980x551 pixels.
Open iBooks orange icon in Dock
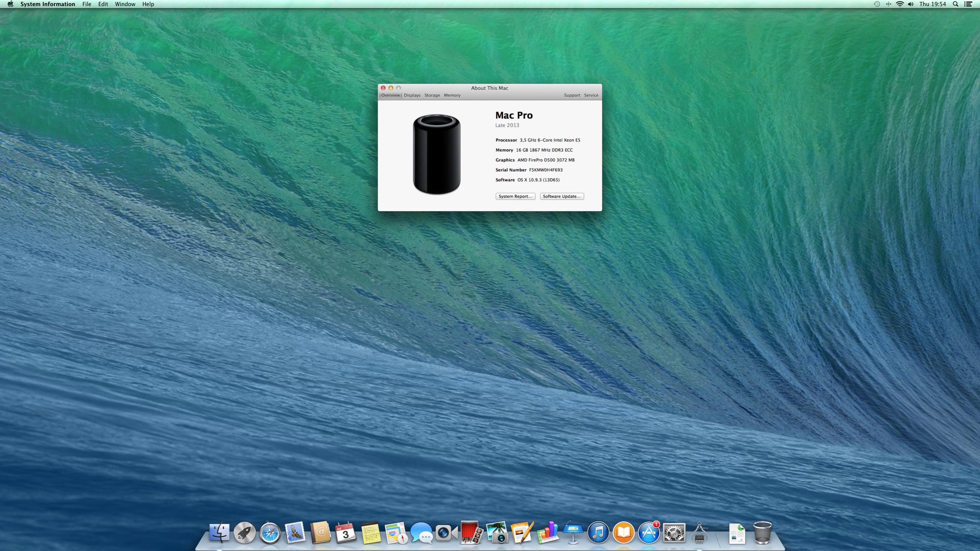coord(623,532)
